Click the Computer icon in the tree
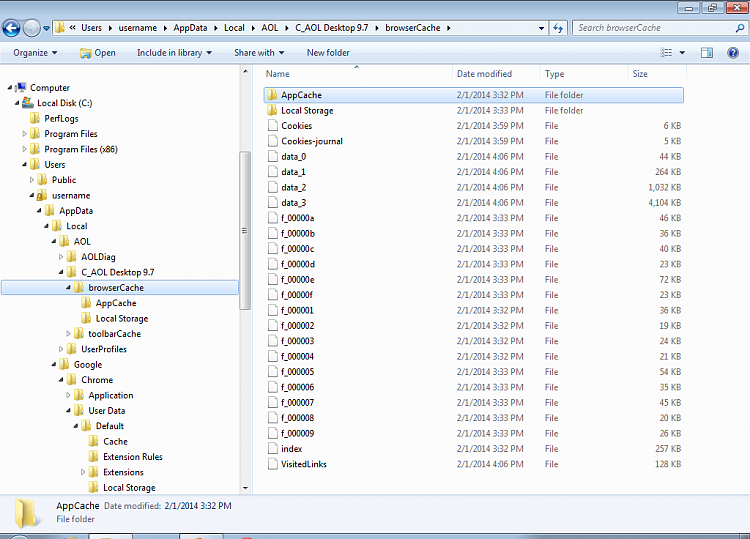The width and height of the screenshot is (750, 539). pos(21,88)
